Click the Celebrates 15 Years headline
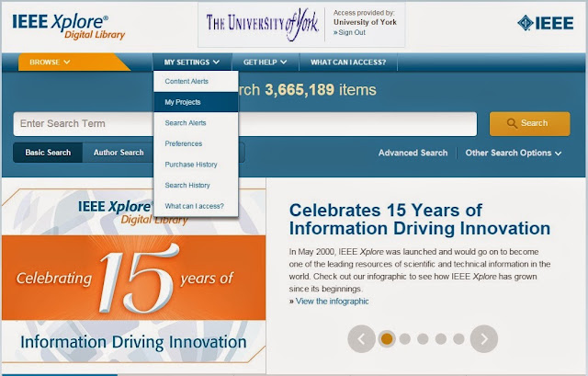588x376 pixels. (420, 219)
